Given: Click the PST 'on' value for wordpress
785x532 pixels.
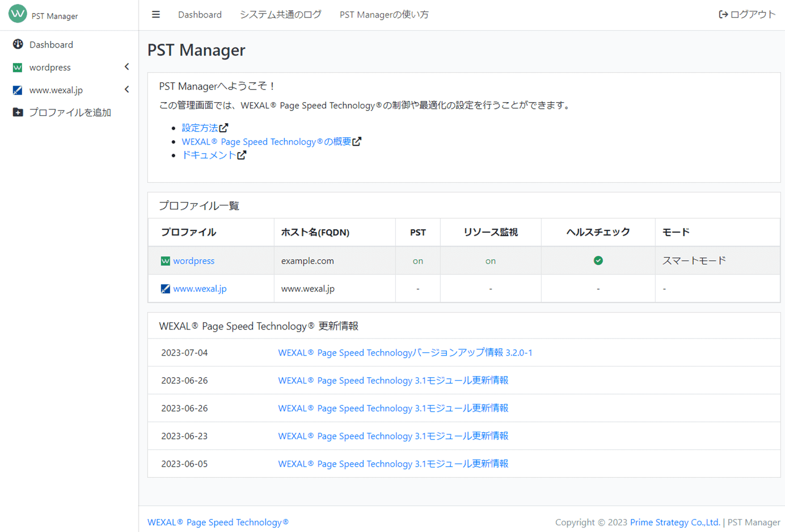Looking at the screenshot, I should [418, 261].
